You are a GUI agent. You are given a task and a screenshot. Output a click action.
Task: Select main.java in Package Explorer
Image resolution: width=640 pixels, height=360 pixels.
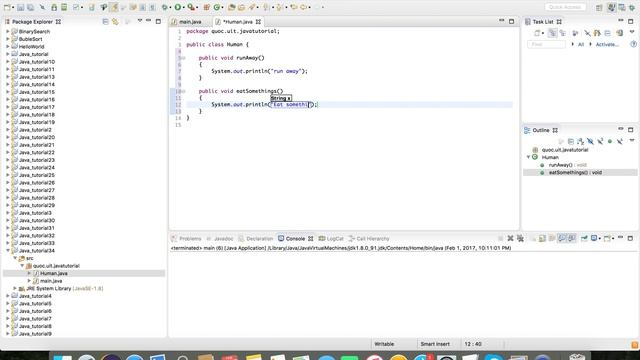coord(51,281)
